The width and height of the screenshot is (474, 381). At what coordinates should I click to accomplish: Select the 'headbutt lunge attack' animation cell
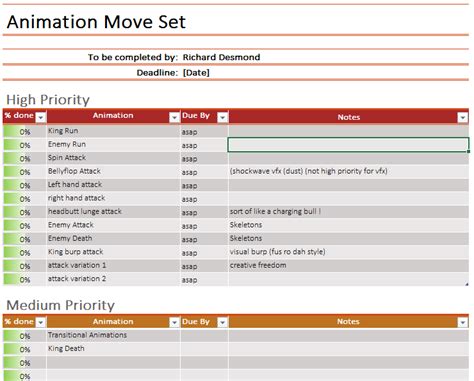(113, 212)
